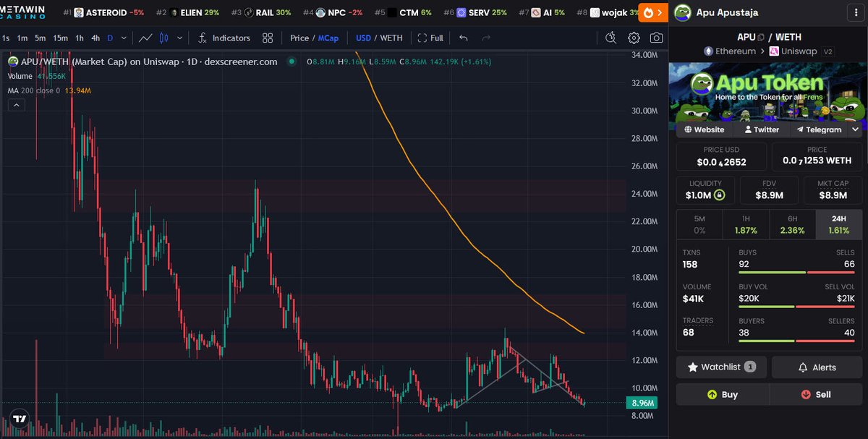Image resolution: width=868 pixels, height=439 pixels.
Task: Open the token Telegram link
Action: (x=819, y=129)
